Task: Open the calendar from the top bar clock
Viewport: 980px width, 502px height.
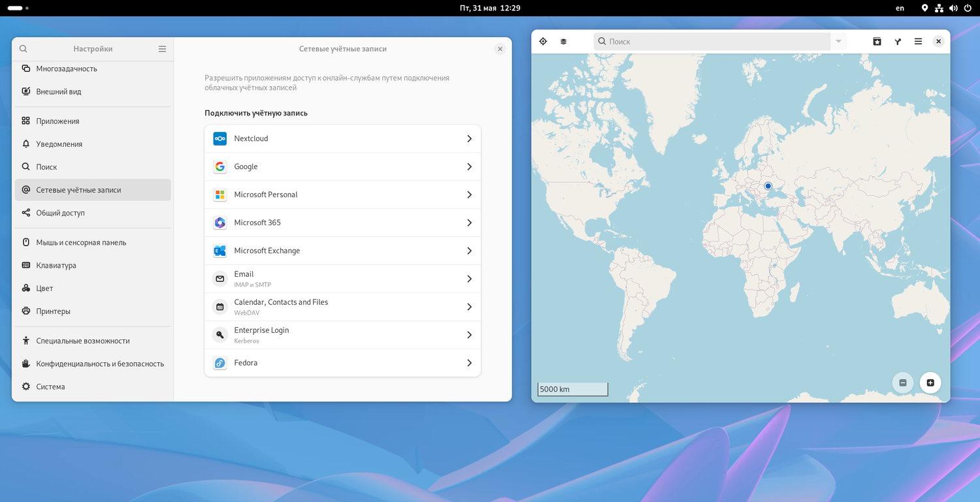Action: click(490, 8)
